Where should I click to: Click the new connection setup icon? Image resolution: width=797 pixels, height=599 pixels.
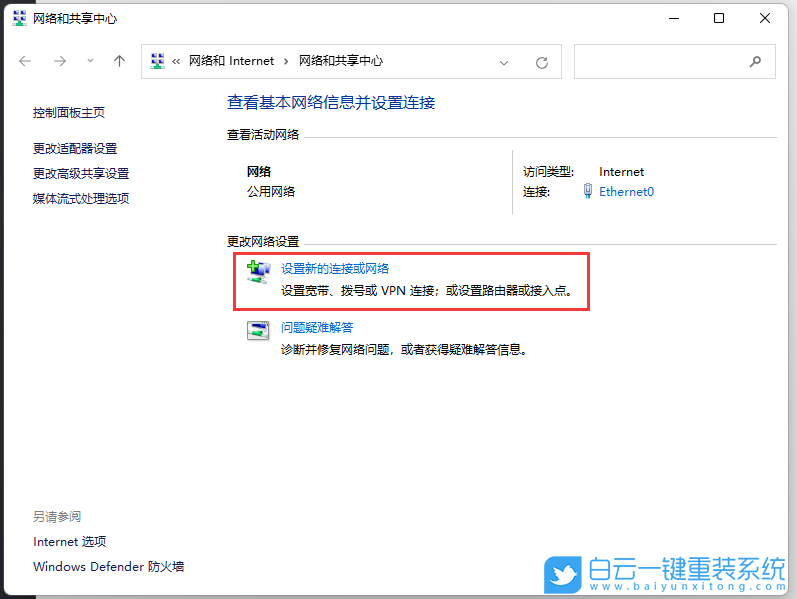(x=258, y=272)
